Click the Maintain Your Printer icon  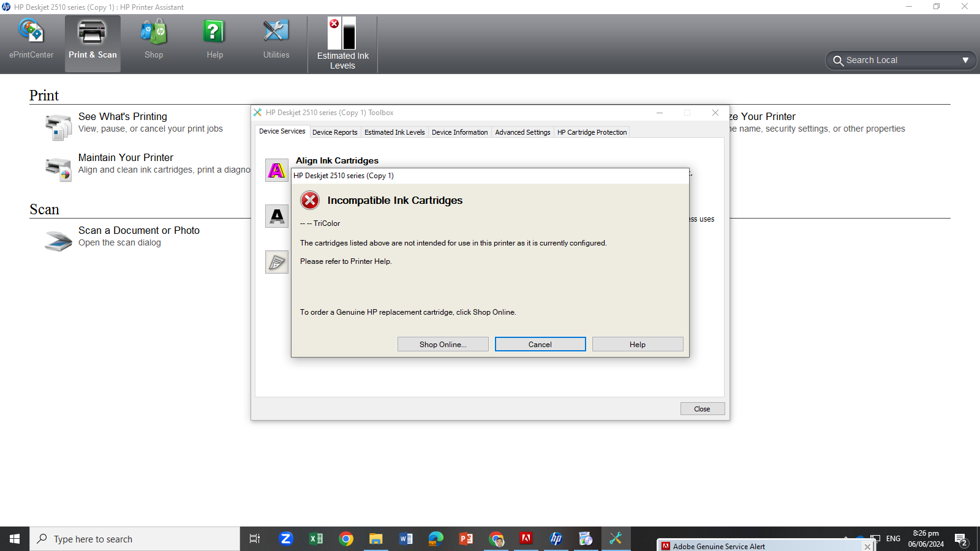(x=59, y=169)
